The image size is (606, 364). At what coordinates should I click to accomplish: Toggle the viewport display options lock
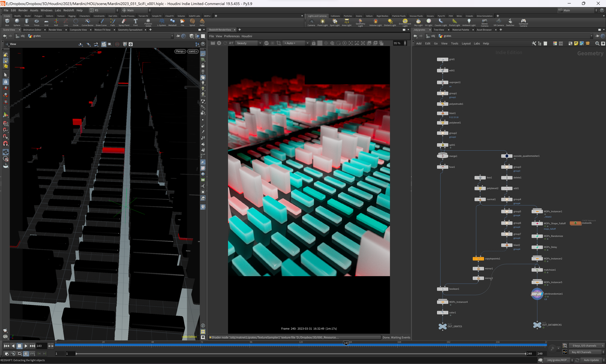[x=203, y=65]
